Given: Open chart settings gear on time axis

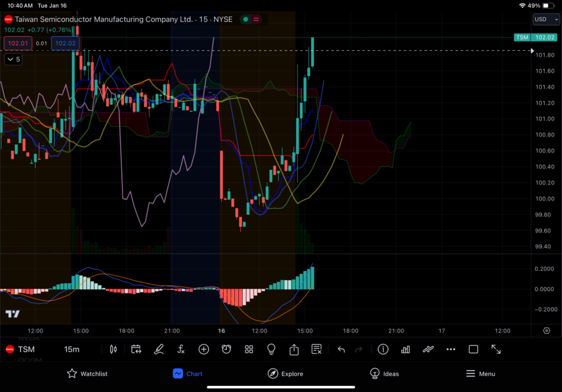Looking at the screenshot, I should pos(546,331).
